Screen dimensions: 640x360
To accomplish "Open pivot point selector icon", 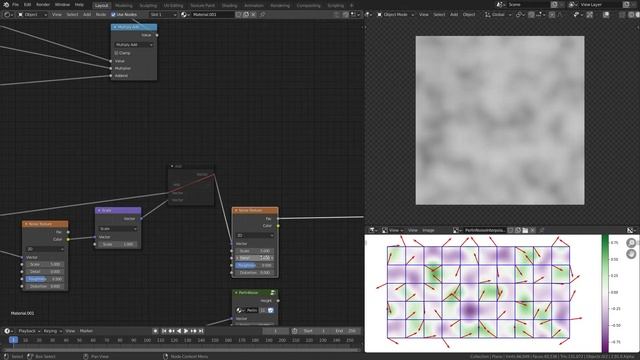I will [x=520, y=15].
